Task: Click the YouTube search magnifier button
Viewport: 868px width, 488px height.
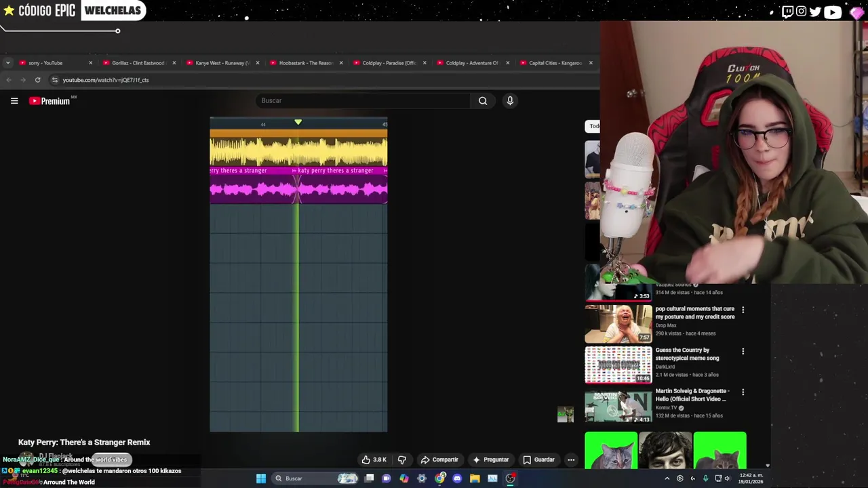Action: coord(483,101)
